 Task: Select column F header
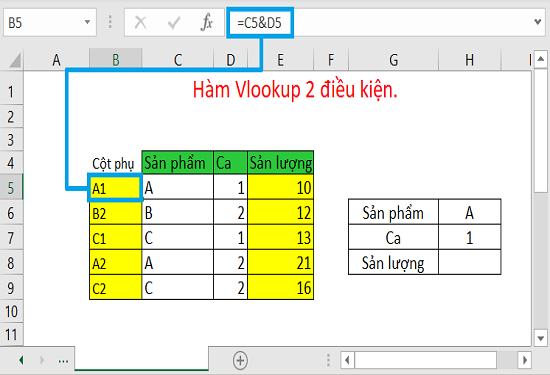pyautogui.click(x=331, y=60)
